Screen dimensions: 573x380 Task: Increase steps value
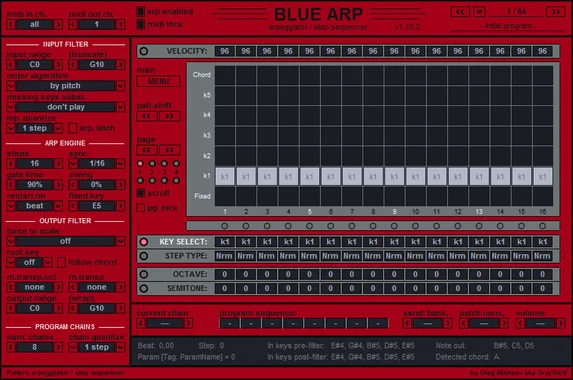point(58,163)
